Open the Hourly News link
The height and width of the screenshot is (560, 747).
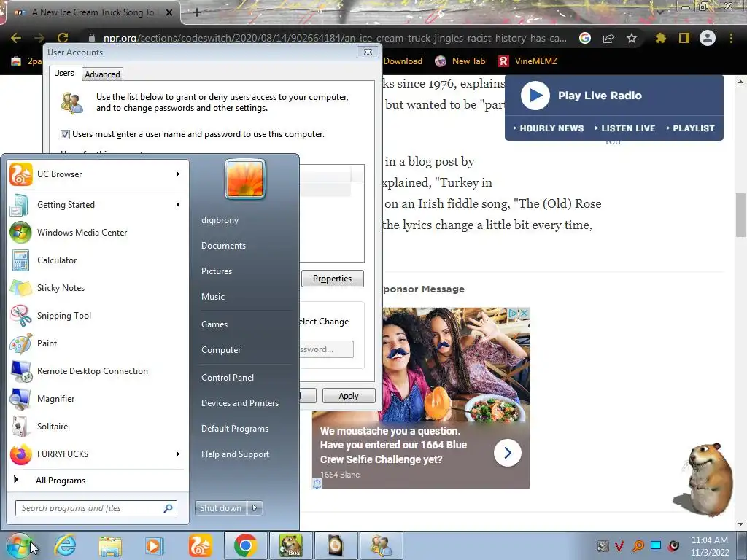pos(549,128)
